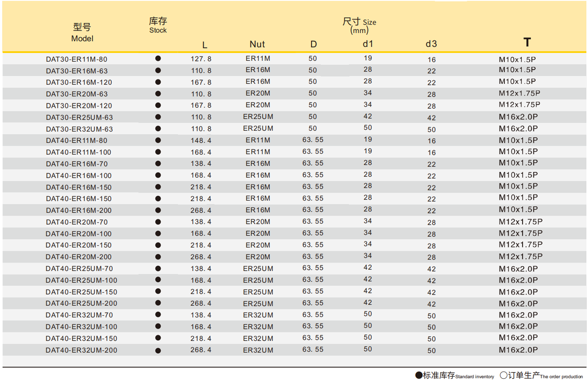This screenshot has height=386, width=588.
Task: Click the filled circle standard inventory legend icon
Action: pyautogui.click(x=419, y=375)
